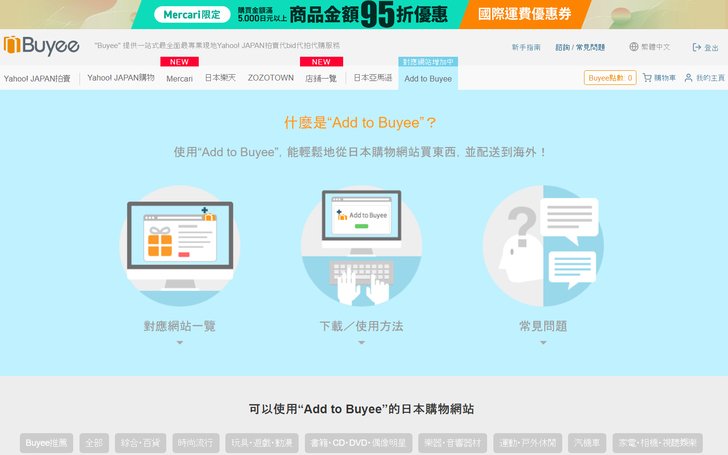This screenshot has width=728, height=455.
Task: Go to 我的主頁
Action: (x=705, y=78)
